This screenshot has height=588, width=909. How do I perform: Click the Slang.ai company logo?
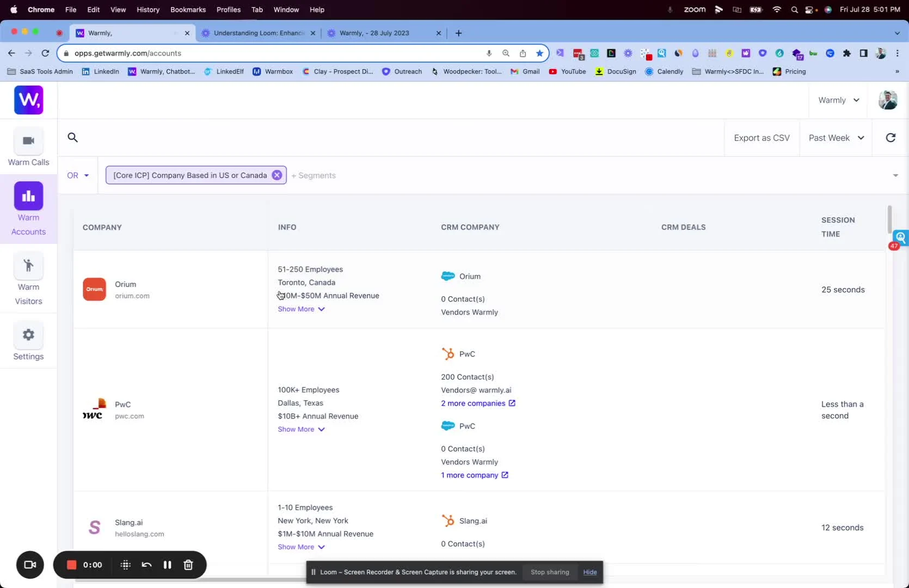click(x=94, y=528)
